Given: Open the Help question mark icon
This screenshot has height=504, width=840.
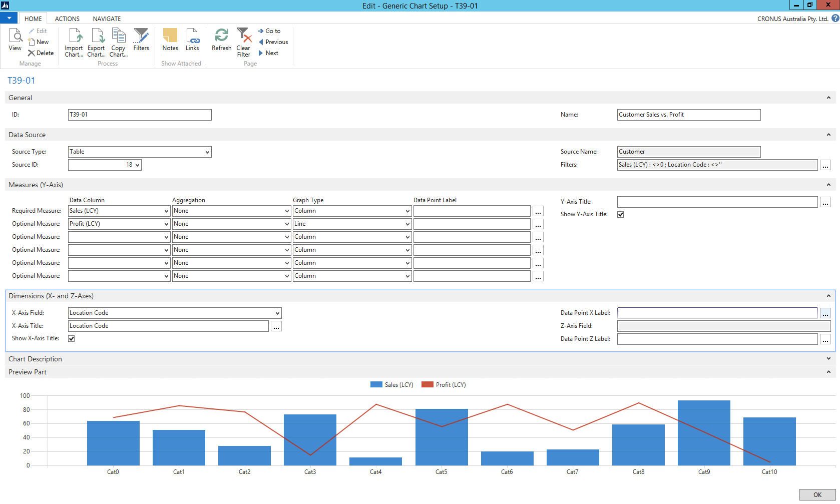Looking at the screenshot, I should (835, 18).
